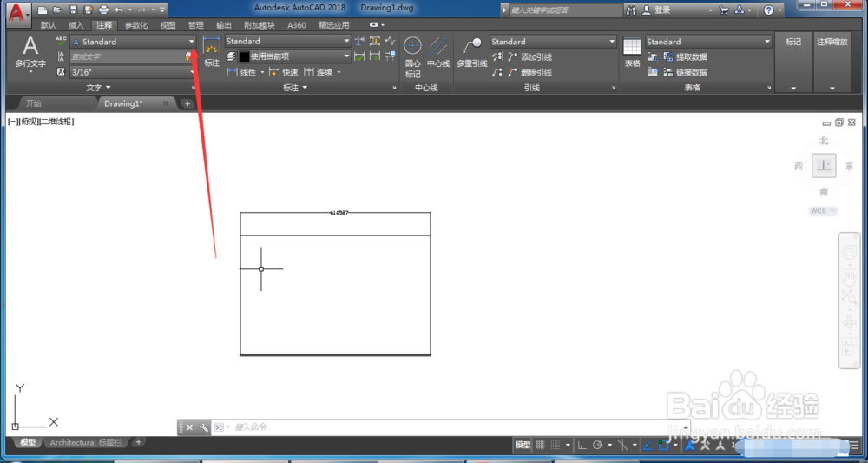This screenshot has height=463, width=868.
Task: Save the drawing with floppy icon
Action: click(73, 10)
